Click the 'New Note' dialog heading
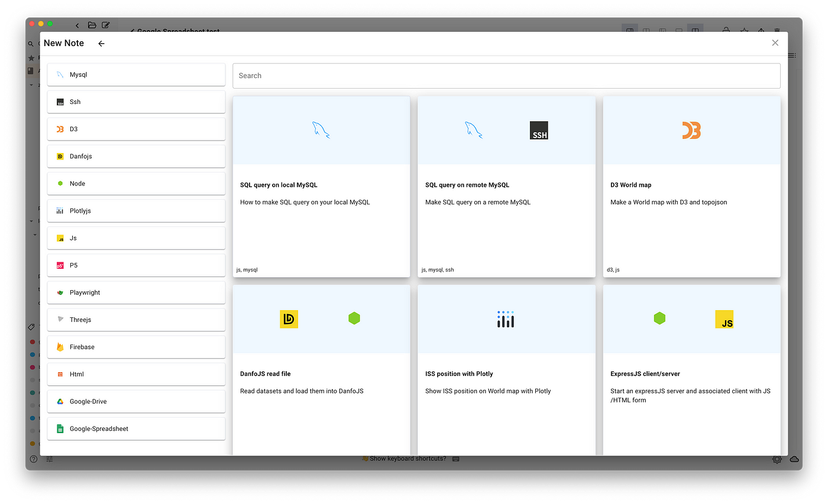Image resolution: width=828 pixels, height=504 pixels. [x=64, y=43]
